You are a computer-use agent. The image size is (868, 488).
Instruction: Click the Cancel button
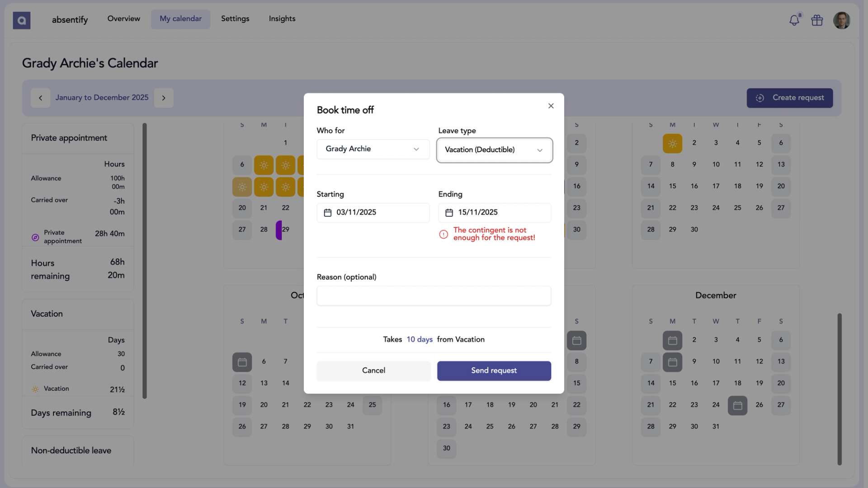(x=373, y=371)
